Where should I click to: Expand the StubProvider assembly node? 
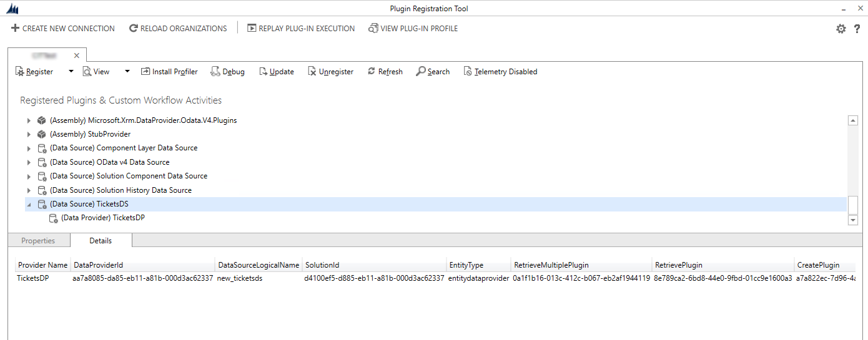point(29,134)
